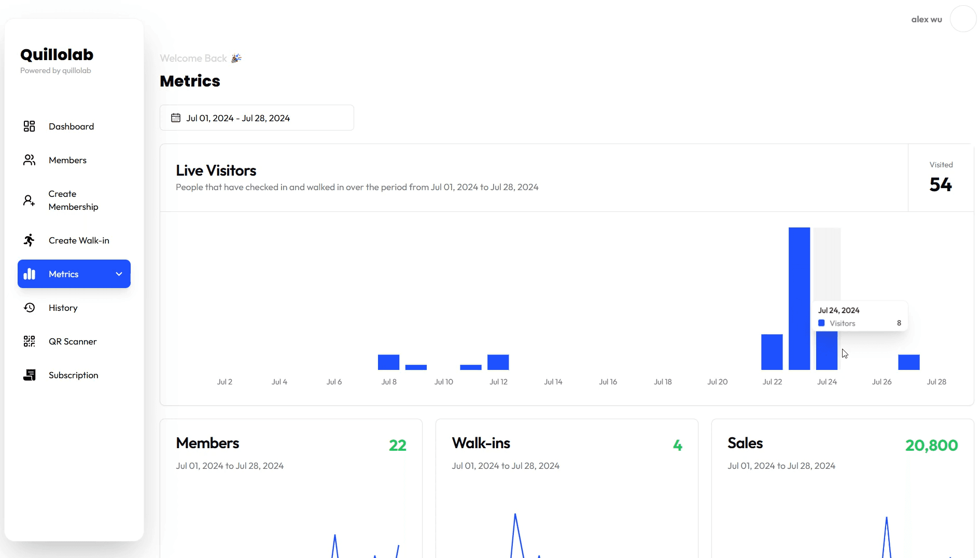Click the History clock icon
Viewport: 980px width, 558px height.
(30, 308)
